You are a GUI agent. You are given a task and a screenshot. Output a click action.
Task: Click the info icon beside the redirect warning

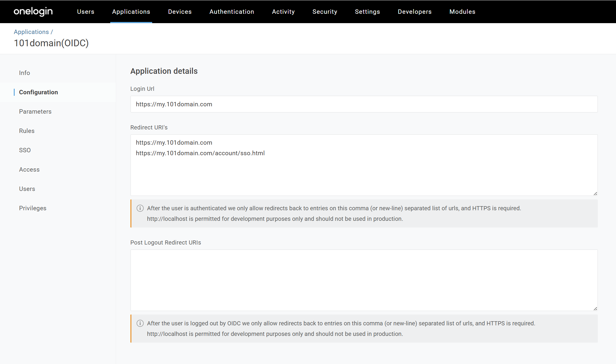click(140, 208)
